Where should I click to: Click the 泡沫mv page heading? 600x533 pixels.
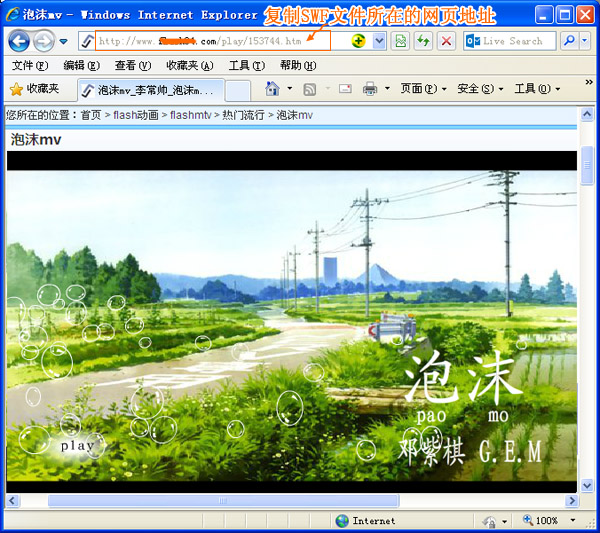[36, 140]
